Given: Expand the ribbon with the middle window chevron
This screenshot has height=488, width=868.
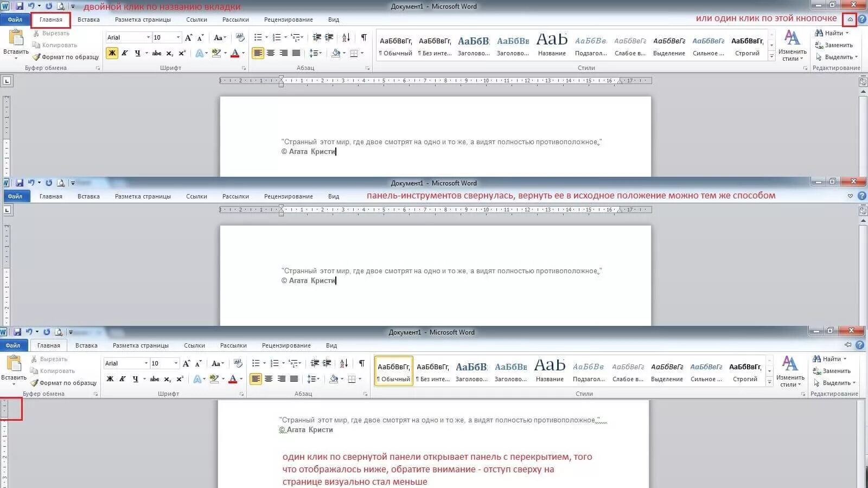Looking at the screenshot, I should (850, 196).
